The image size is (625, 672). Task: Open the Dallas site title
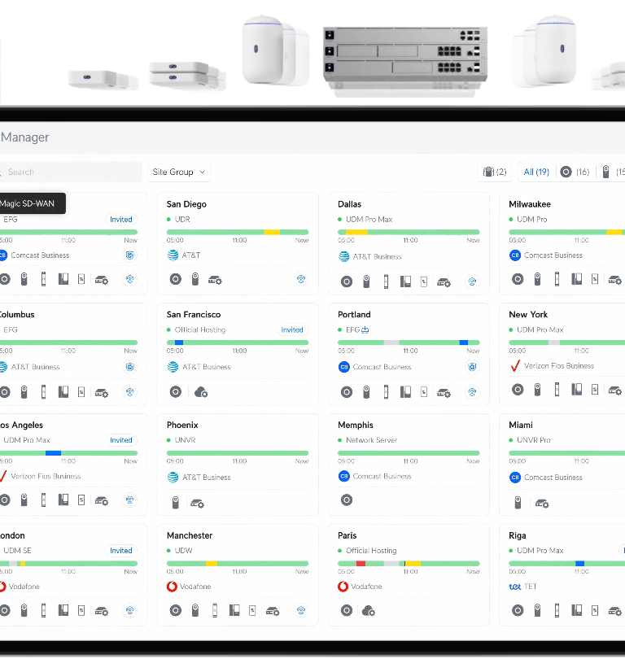(349, 204)
